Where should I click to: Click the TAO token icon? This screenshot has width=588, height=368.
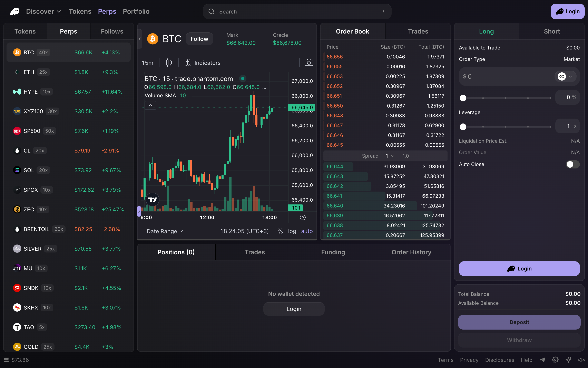17,327
